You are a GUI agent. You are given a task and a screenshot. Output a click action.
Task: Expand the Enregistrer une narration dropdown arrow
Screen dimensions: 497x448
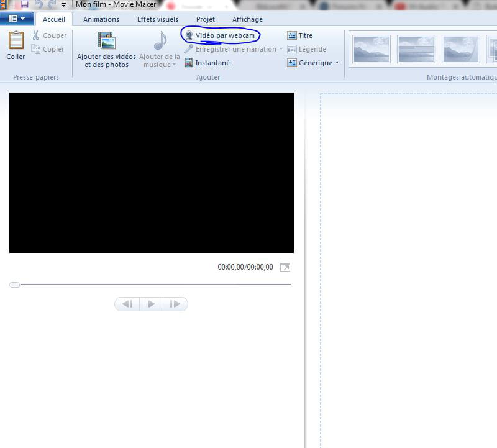point(281,49)
